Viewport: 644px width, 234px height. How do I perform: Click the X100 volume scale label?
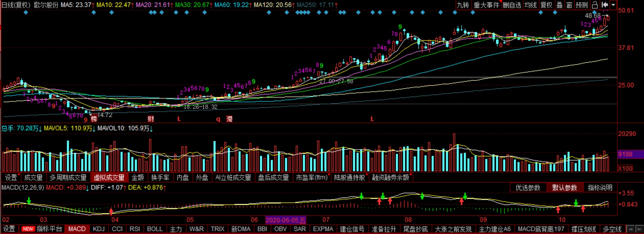pos(625,168)
